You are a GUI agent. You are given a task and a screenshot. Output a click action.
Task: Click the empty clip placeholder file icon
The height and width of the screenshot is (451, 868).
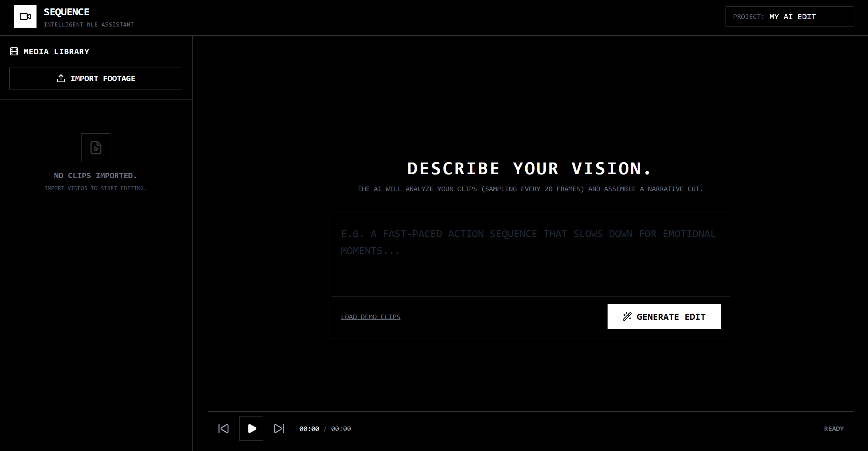coord(96,148)
